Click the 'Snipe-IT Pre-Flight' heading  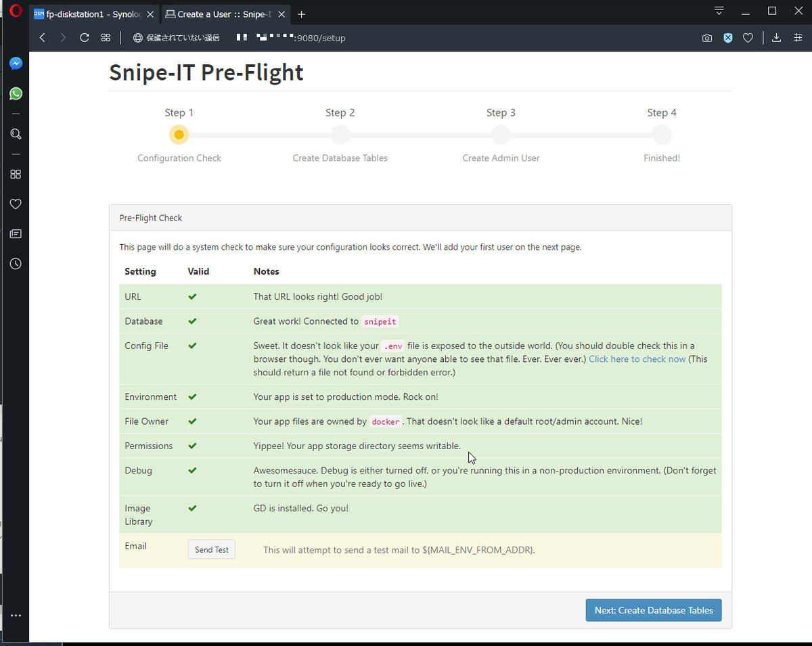pyautogui.click(x=206, y=72)
